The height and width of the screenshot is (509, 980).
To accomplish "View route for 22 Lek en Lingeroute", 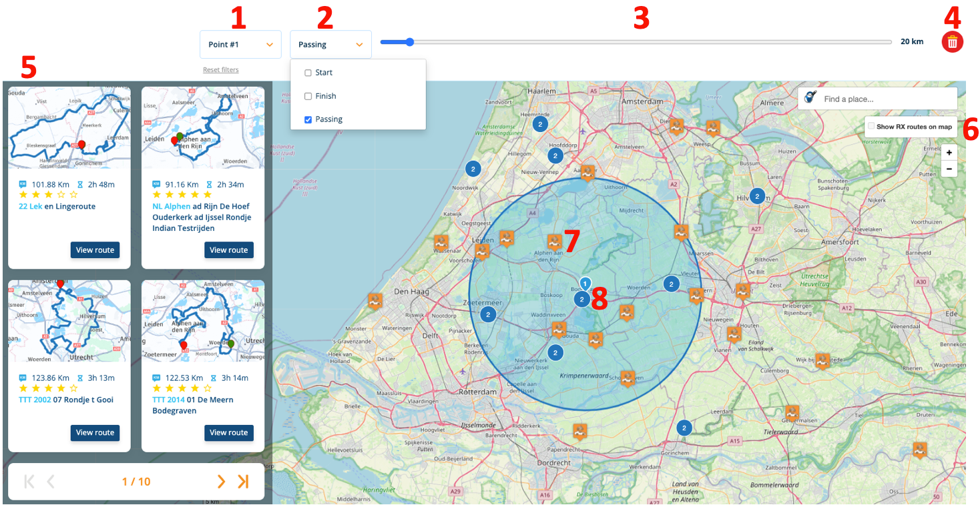I will pos(95,250).
